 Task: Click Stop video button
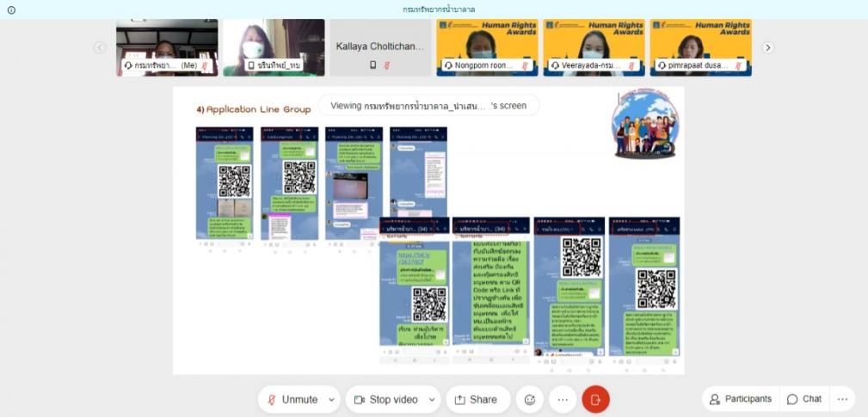coord(386,399)
